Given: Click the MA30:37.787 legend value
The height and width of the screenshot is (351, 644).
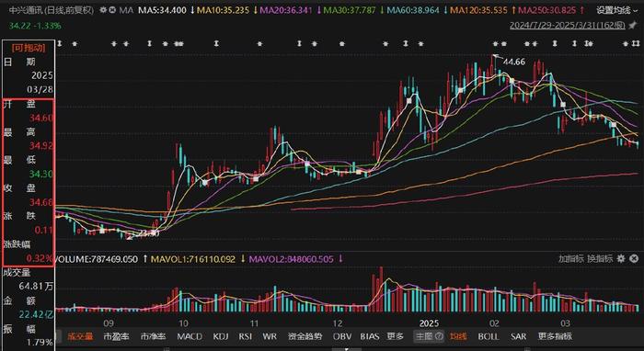Looking at the screenshot, I should pos(350,10).
